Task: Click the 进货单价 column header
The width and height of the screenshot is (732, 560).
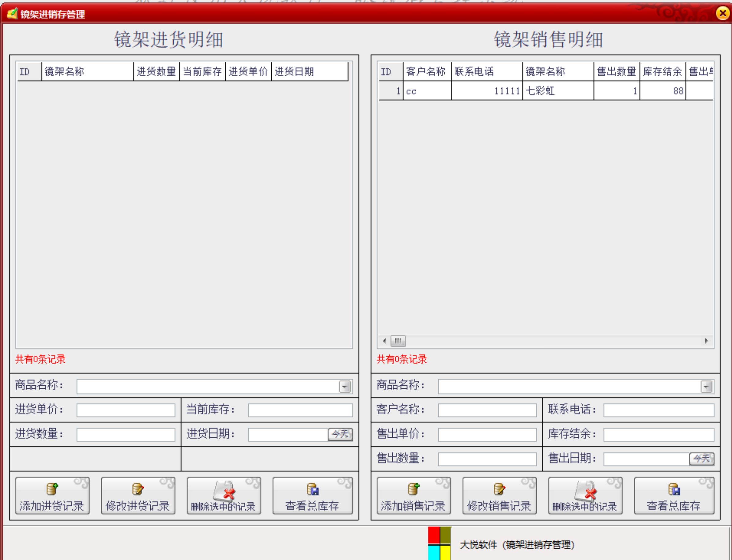Action: pos(249,71)
